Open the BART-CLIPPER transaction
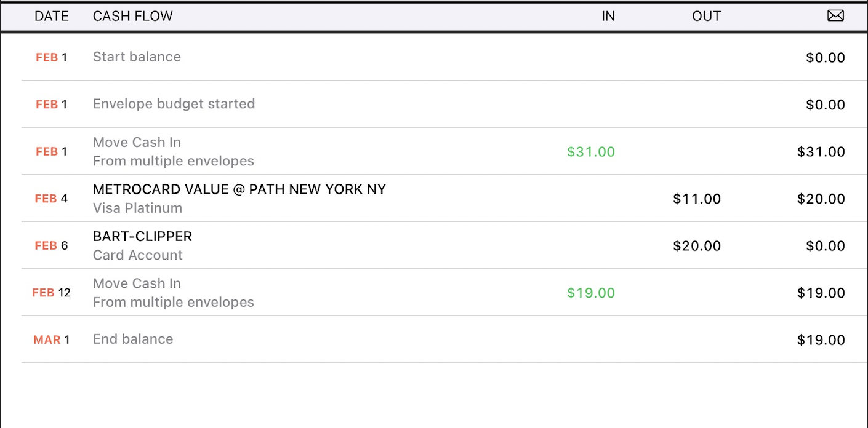The image size is (868, 428). point(142,237)
